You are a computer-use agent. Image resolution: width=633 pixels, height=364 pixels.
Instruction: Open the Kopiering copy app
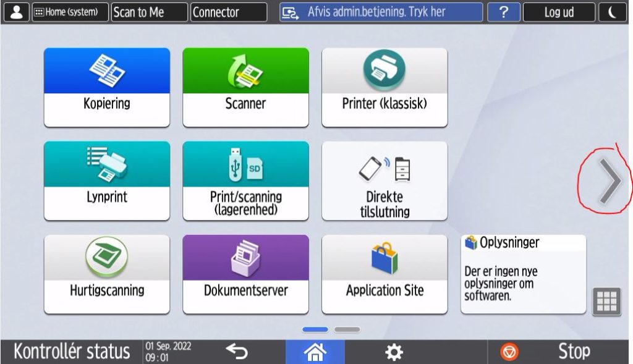tap(106, 87)
